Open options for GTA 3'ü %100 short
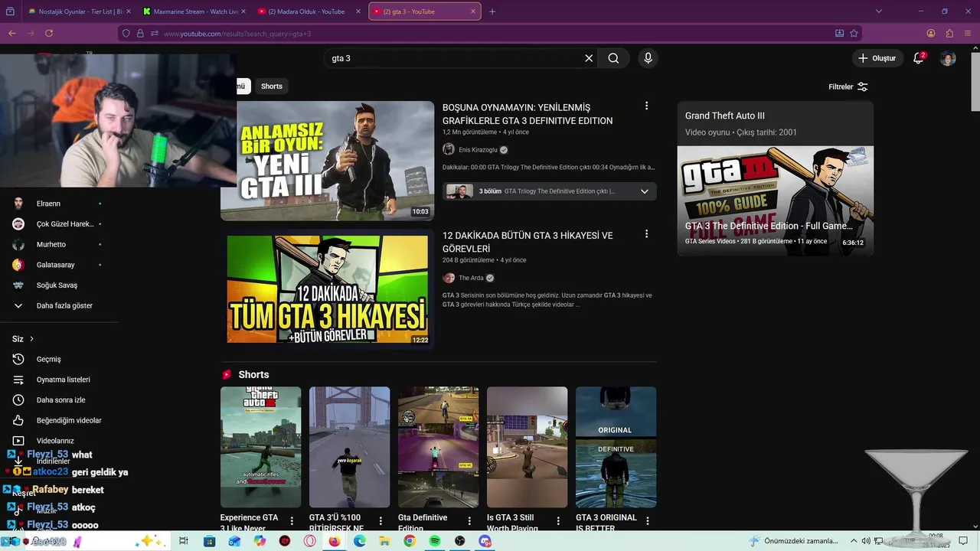This screenshot has height=551, width=980. 381,520
